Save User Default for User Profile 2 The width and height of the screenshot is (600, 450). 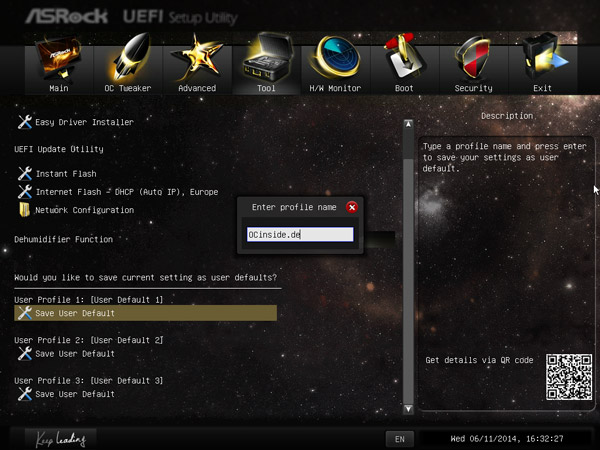75,354
